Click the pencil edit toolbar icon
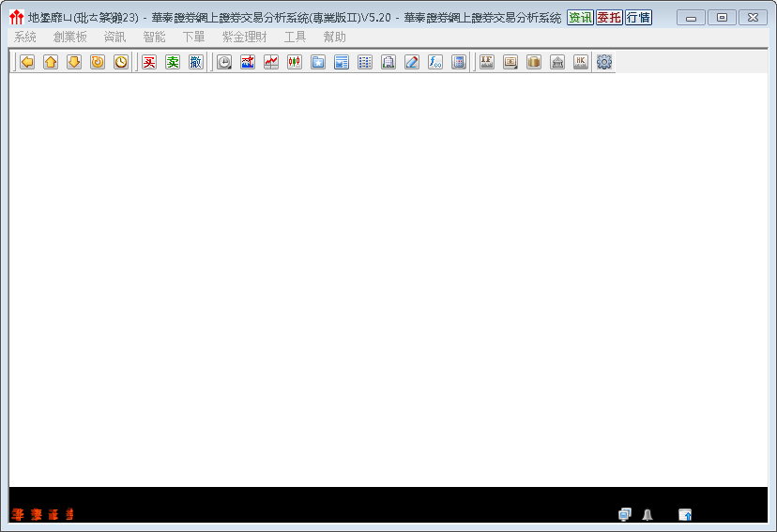777x532 pixels. [x=412, y=62]
